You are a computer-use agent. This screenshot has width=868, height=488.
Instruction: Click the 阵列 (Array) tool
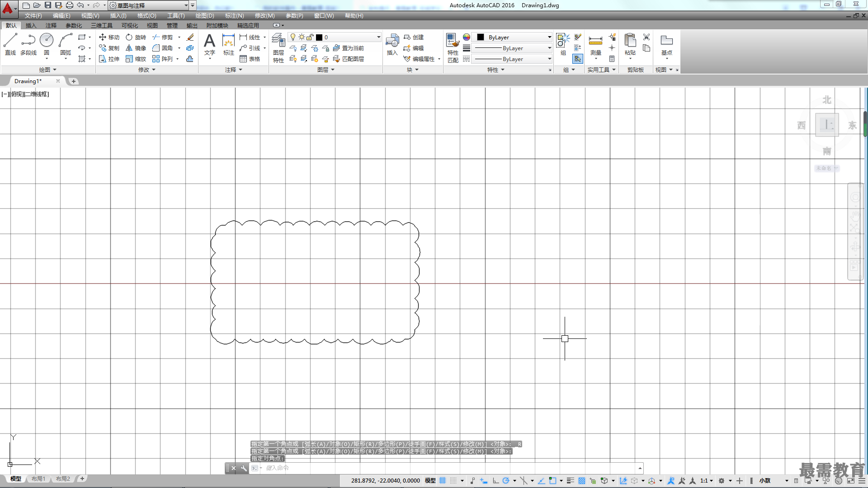pos(163,59)
